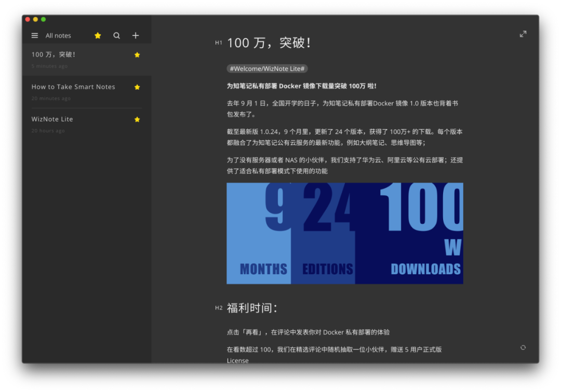The image size is (561, 392).
Task: Click the 20 hours ago timestamp
Action: coord(48,130)
